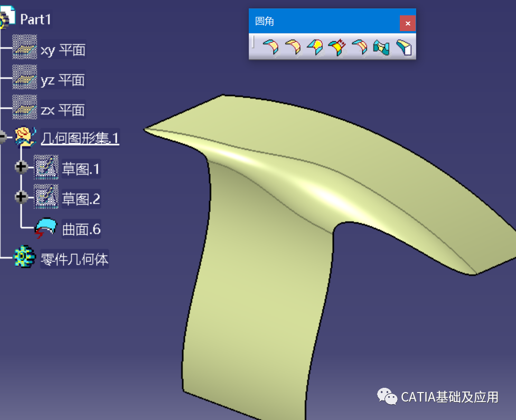Click the 几何图形集.1 geometrical set icon

point(25,137)
